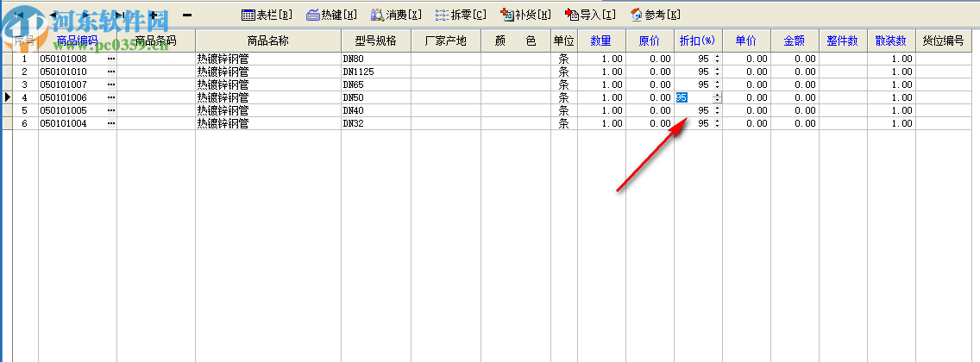The height and width of the screenshot is (362, 980).
Task: Select 热镀锌钢管 name cell in row 6
Action: 268,123
